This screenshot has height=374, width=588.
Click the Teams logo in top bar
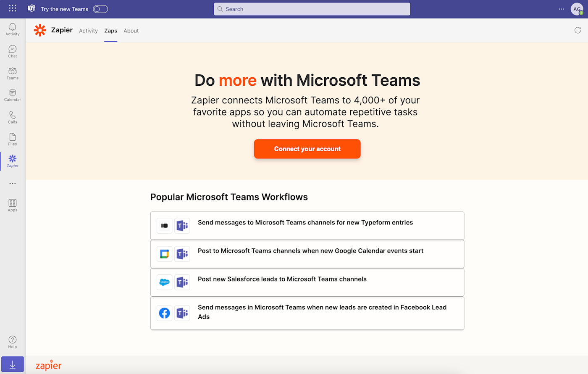[31, 8]
